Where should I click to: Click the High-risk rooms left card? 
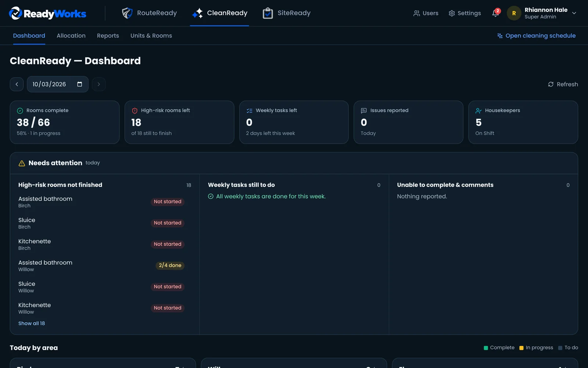pos(179,122)
